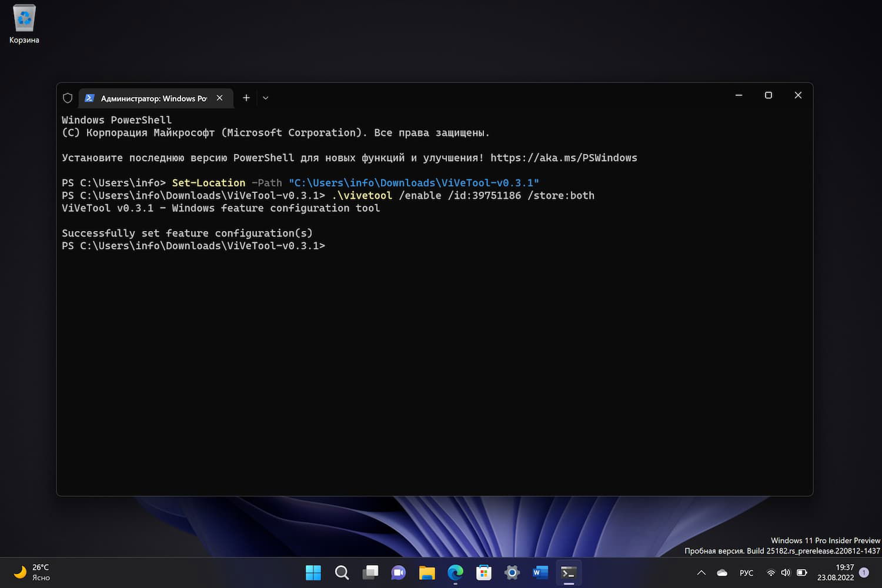Open the Recycle Bin desktop icon
This screenshot has width=882, height=588.
tap(24, 24)
